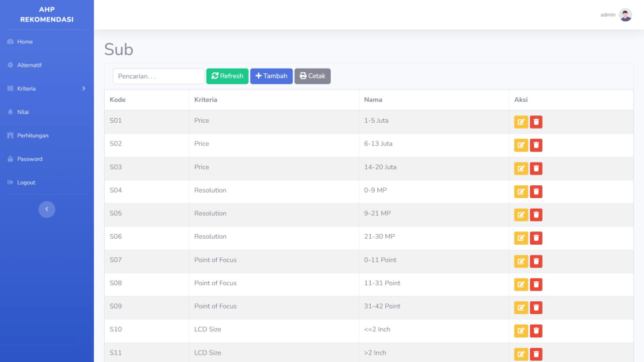644x362 pixels.
Task: Navigate to Perhitungan page
Action: click(33, 136)
